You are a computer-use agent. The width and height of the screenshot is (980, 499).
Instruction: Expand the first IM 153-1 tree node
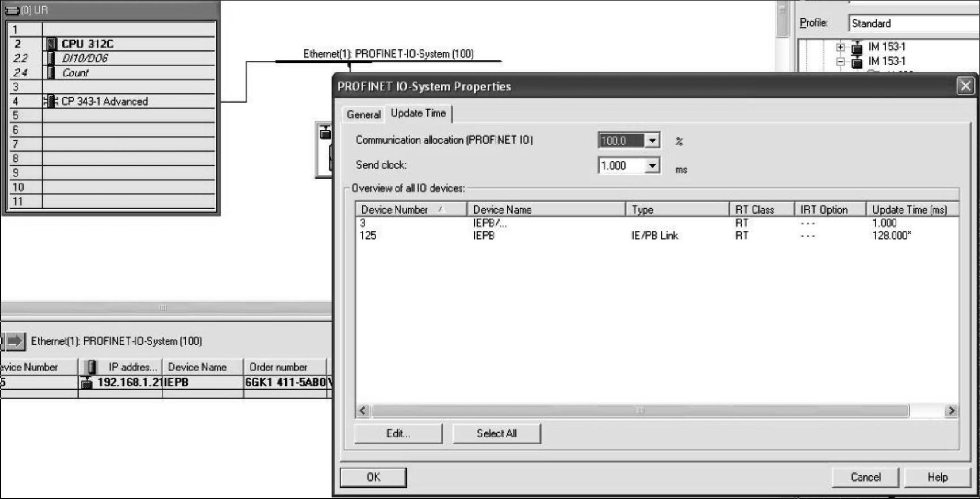tap(840, 47)
